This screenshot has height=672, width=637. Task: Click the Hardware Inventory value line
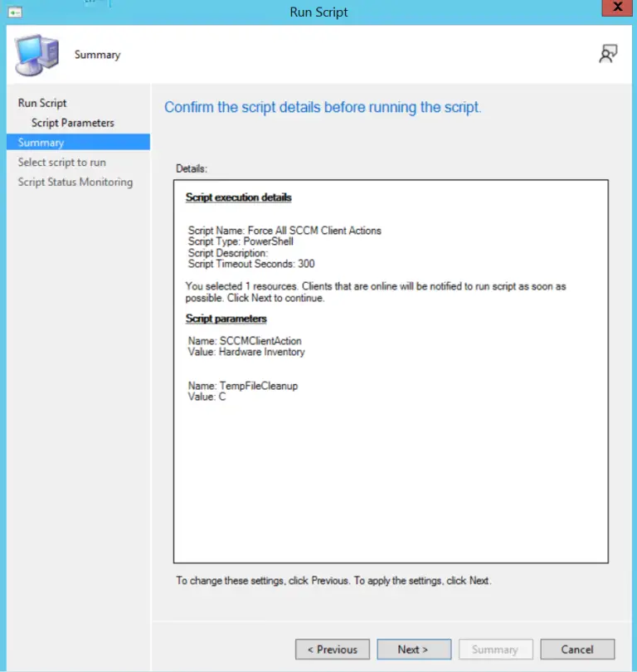246,352
